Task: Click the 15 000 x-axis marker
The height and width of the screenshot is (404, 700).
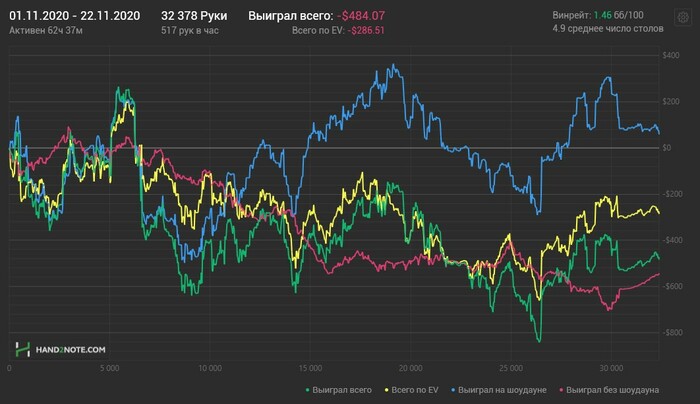Action: 310,367
